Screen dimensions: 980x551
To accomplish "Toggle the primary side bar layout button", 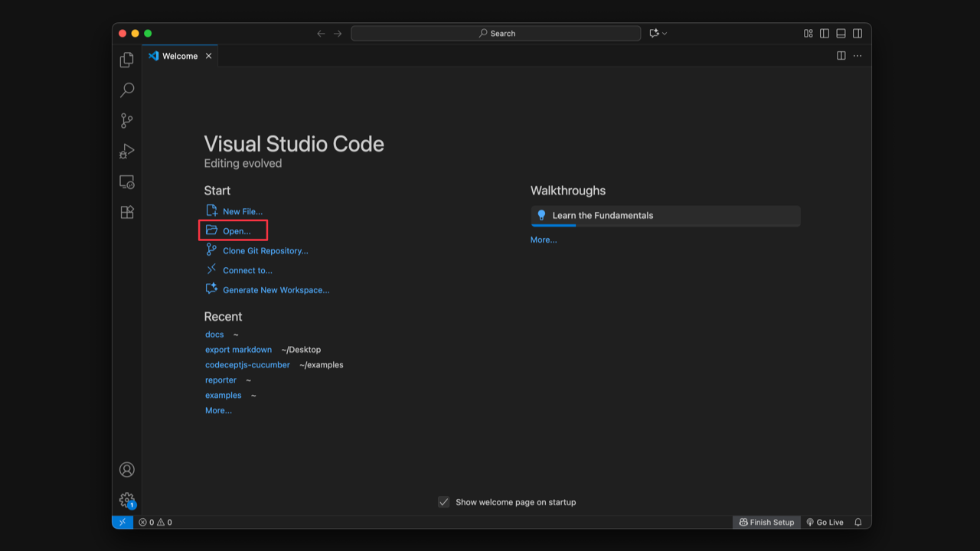I will (825, 34).
